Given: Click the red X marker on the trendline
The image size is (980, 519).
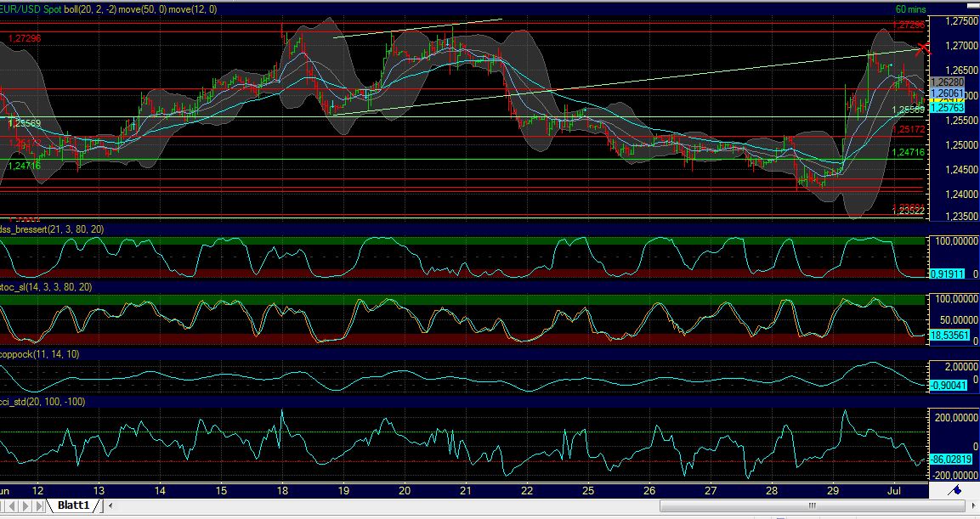Looking at the screenshot, I should tap(923, 48).
